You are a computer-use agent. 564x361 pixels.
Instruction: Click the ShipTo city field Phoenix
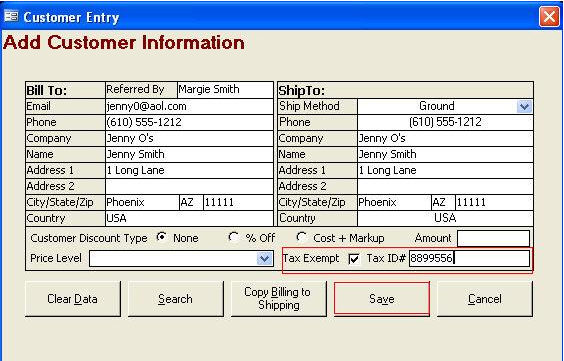[394, 202]
